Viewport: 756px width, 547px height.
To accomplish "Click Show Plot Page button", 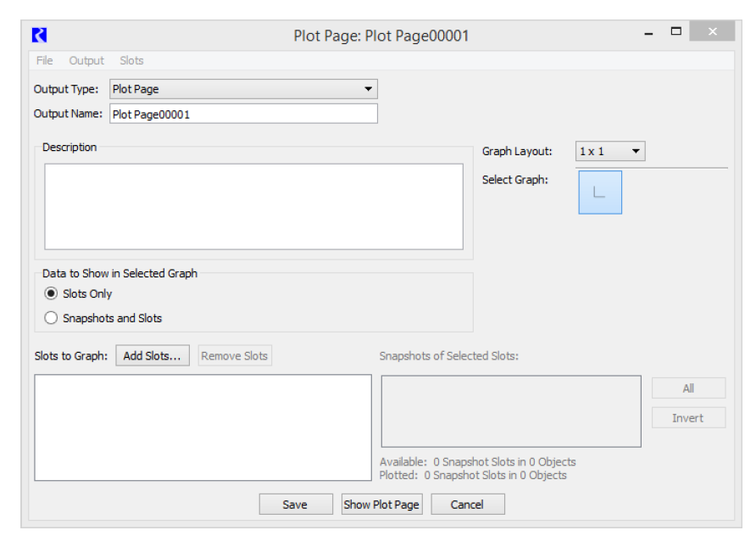I will tap(381, 505).
